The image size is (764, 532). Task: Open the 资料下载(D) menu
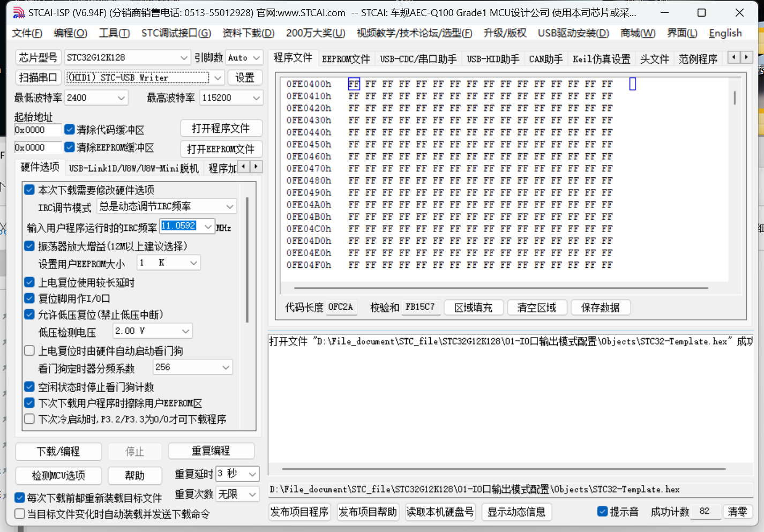(x=249, y=33)
